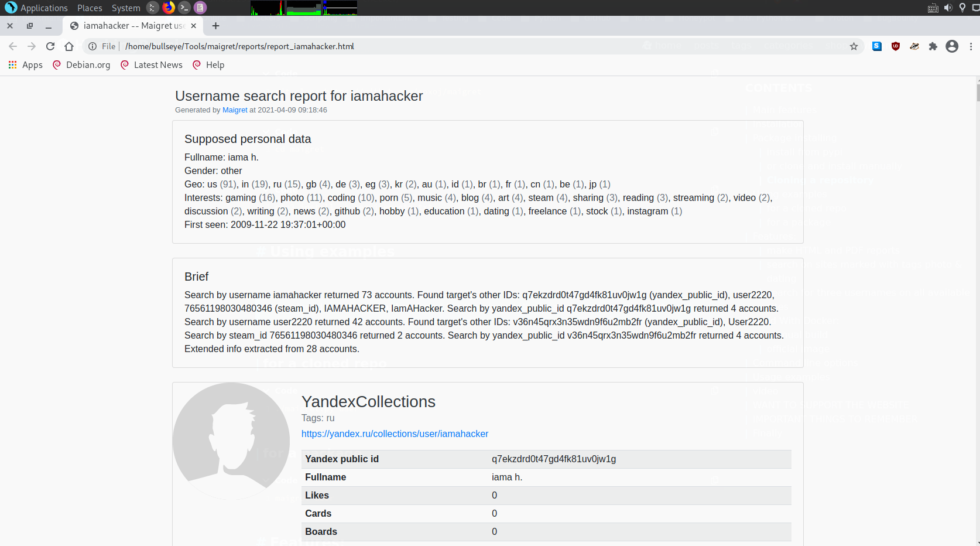Click the First seen timestamp line
The width and height of the screenshot is (980, 546).
(265, 224)
